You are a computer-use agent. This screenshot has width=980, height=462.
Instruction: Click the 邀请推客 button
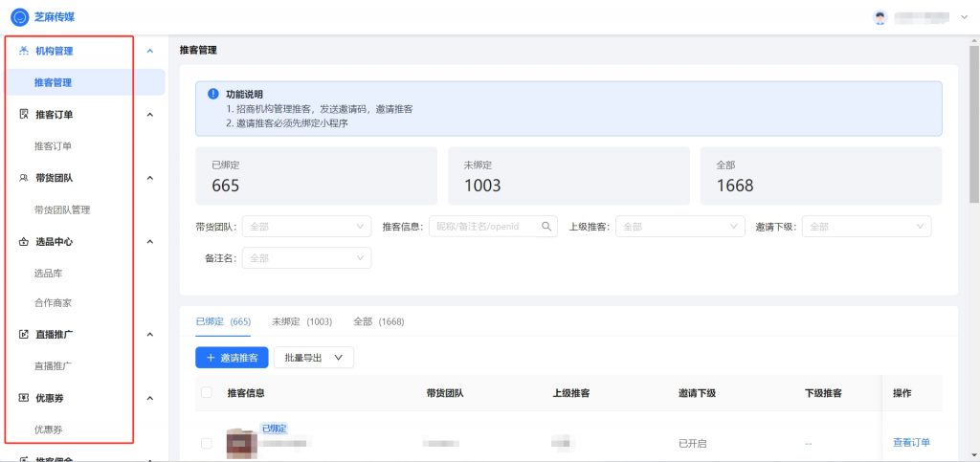[x=232, y=358]
